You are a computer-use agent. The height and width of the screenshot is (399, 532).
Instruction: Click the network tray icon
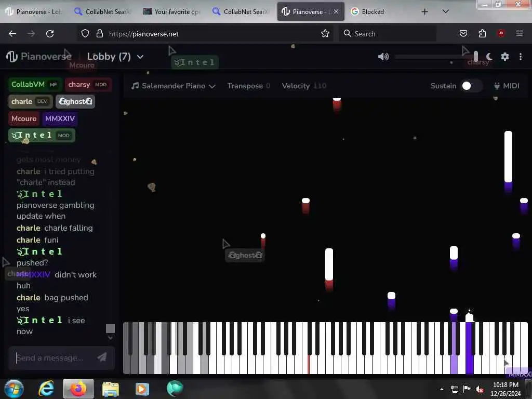click(x=455, y=389)
